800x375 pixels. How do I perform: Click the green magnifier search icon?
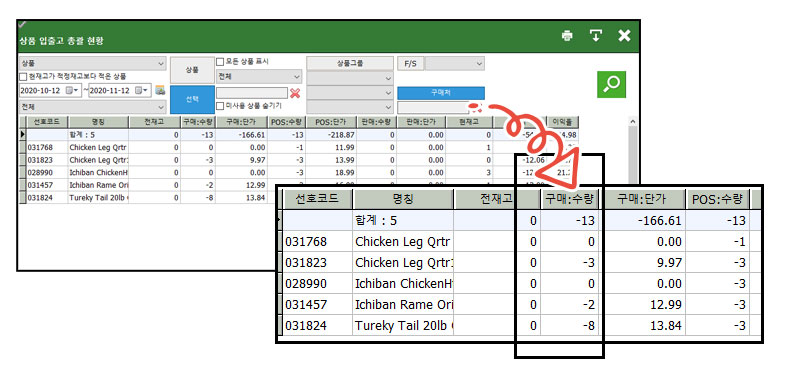pyautogui.click(x=611, y=84)
